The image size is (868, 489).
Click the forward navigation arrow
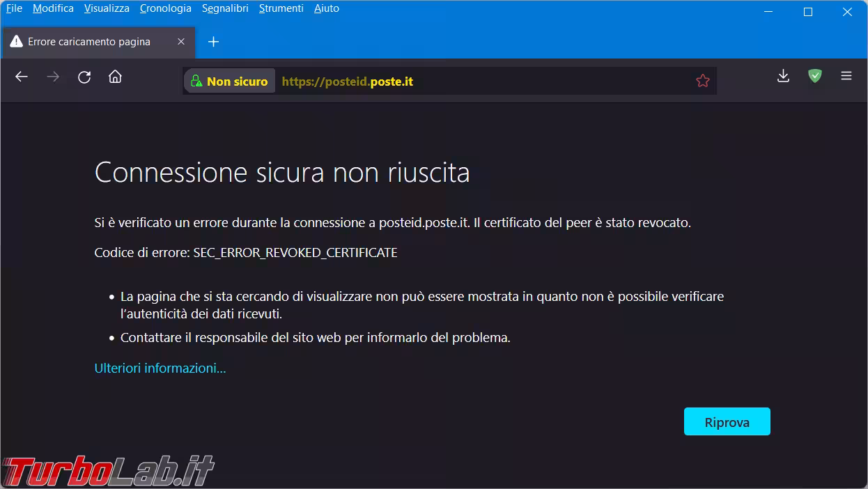click(53, 77)
